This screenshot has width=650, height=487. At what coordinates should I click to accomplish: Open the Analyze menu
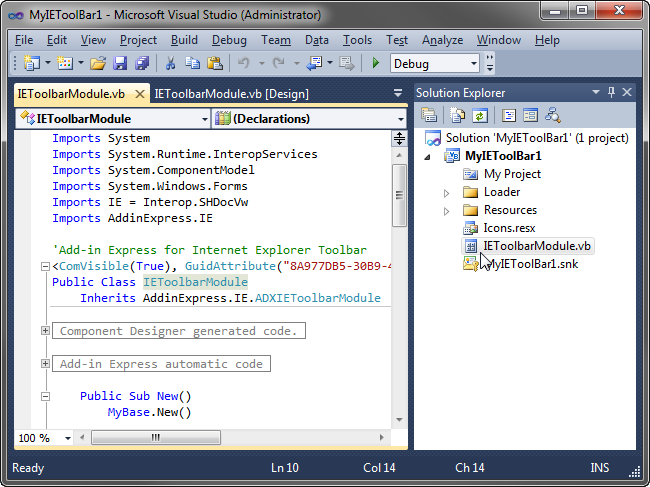(442, 40)
